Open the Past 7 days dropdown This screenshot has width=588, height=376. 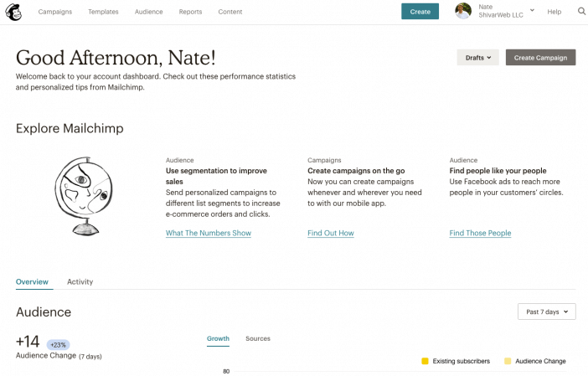pyautogui.click(x=547, y=312)
